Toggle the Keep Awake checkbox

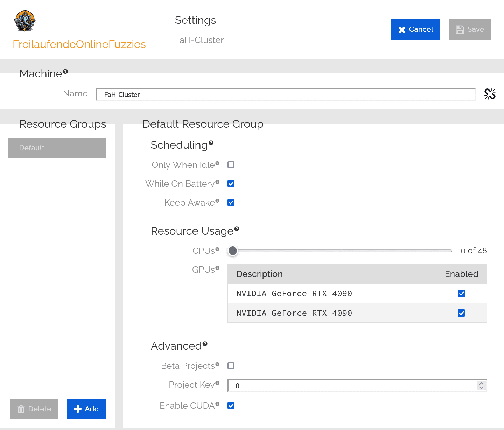point(231,202)
